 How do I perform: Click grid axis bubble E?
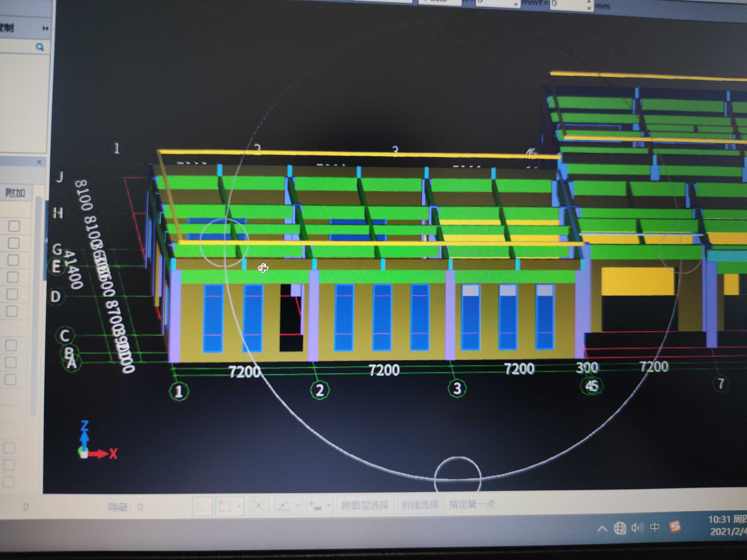click(56, 267)
